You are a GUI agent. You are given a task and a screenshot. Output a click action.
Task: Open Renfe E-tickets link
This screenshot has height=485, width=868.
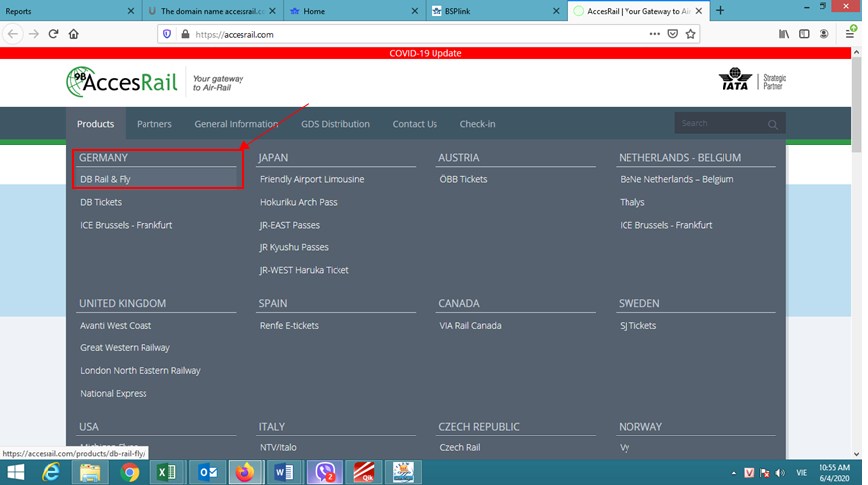point(289,325)
